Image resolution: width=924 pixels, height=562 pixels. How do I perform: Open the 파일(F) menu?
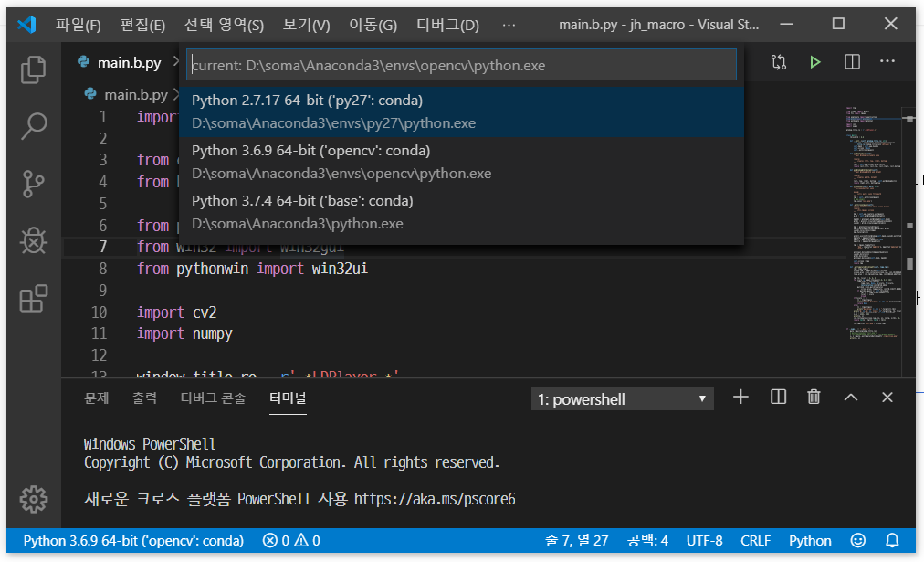click(x=79, y=25)
